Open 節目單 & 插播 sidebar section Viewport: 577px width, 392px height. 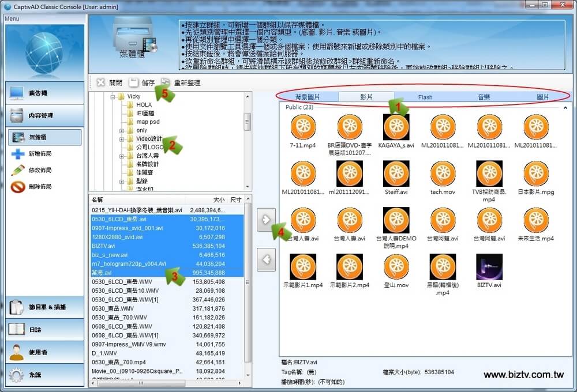point(44,307)
